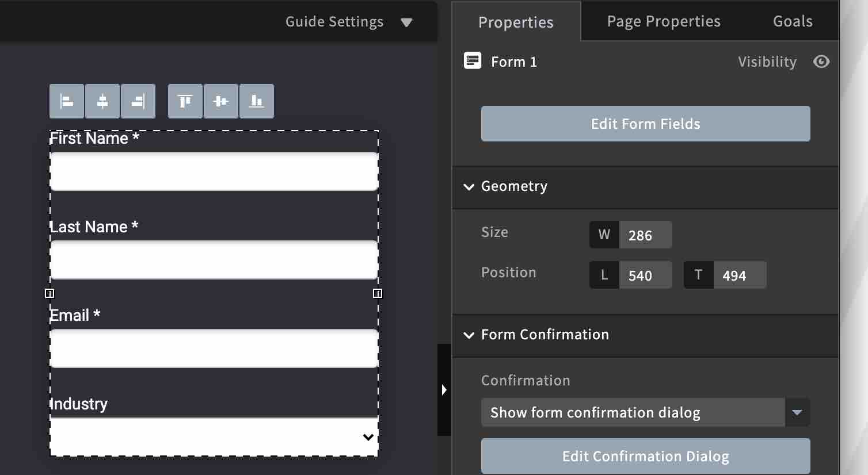Select the align right icon

tap(138, 101)
